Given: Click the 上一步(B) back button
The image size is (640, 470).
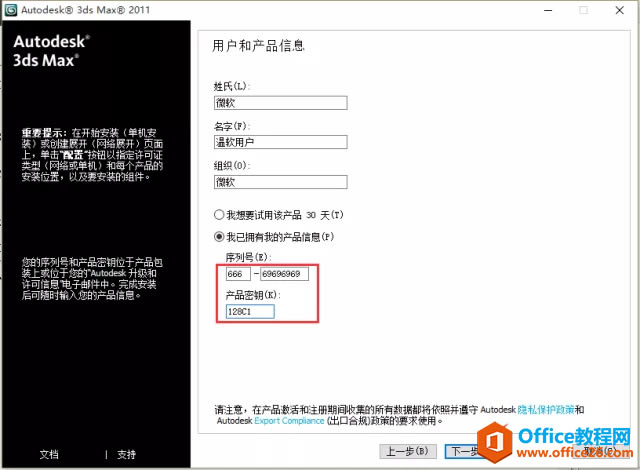Looking at the screenshot, I should tap(408, 451).
